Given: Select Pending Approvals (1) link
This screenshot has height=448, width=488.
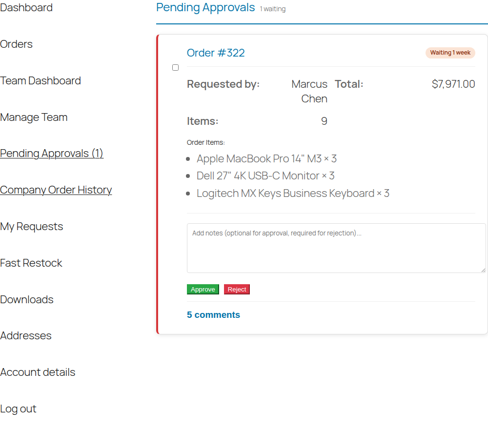Looking at the screenshot, I should (52, 153).
